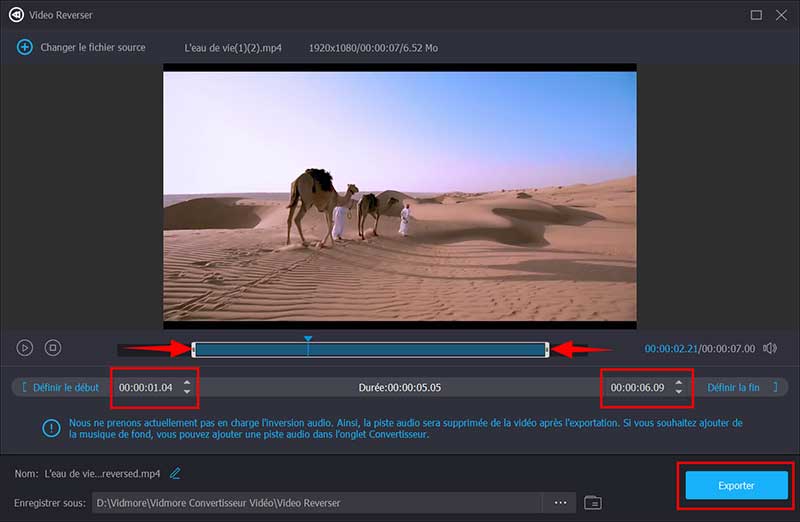Decrease end time with down arrow

pos(679,392)
